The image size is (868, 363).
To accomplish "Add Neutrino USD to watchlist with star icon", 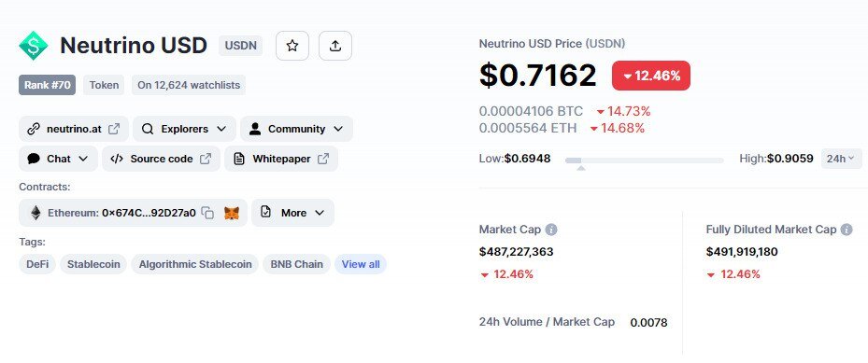I will [x=292, y=46].
